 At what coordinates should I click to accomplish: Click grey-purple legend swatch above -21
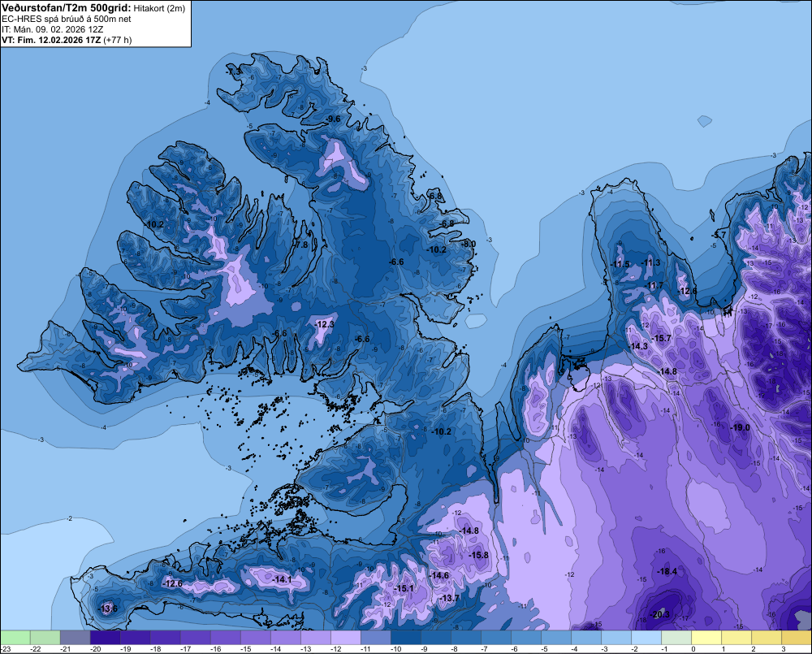[x=76, y=637]
